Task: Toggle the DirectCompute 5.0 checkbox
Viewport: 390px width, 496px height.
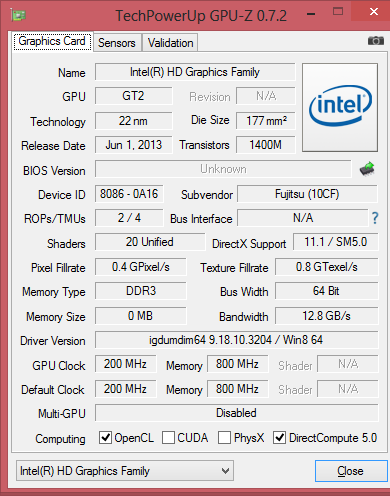Action: point(279,438)
